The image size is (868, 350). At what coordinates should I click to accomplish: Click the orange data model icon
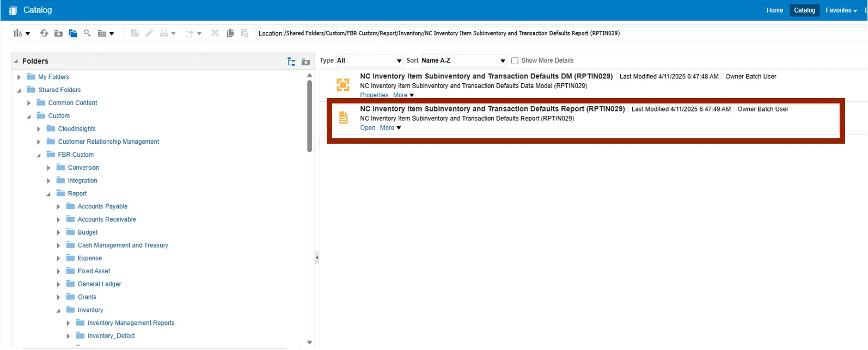click(x=343, y=85)
